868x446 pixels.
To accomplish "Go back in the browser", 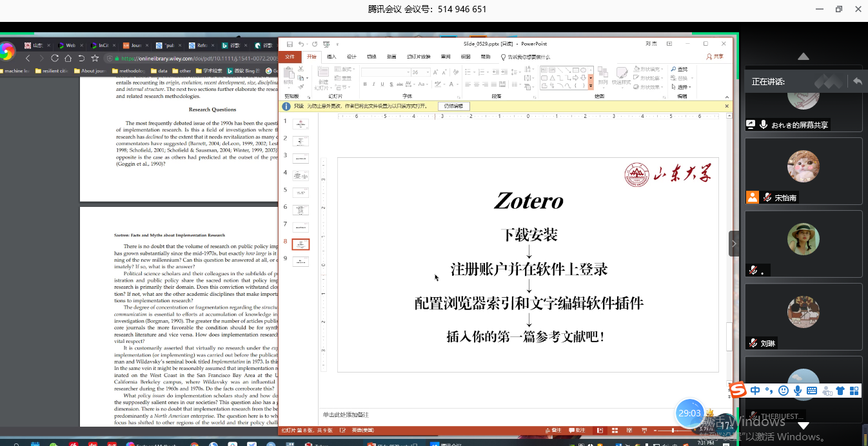I will [28, 59].
